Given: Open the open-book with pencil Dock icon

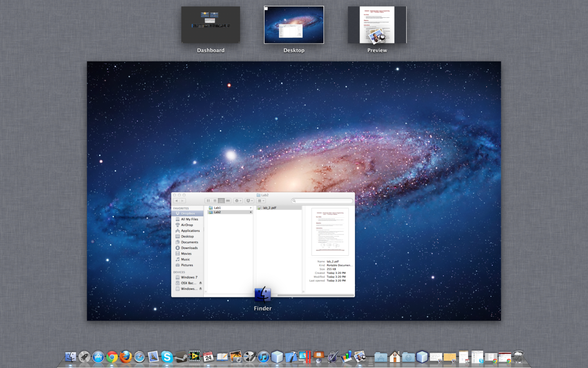Looking at the screenshot, I should (x=222, y=357).
